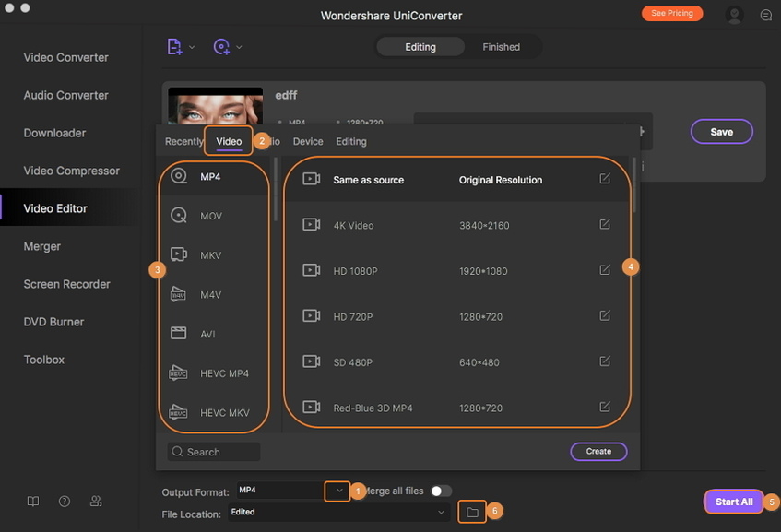Viewport: 781px width, 532px height.
Task: Click the add file icon in toolbar
Action: (x=174, y=46)
